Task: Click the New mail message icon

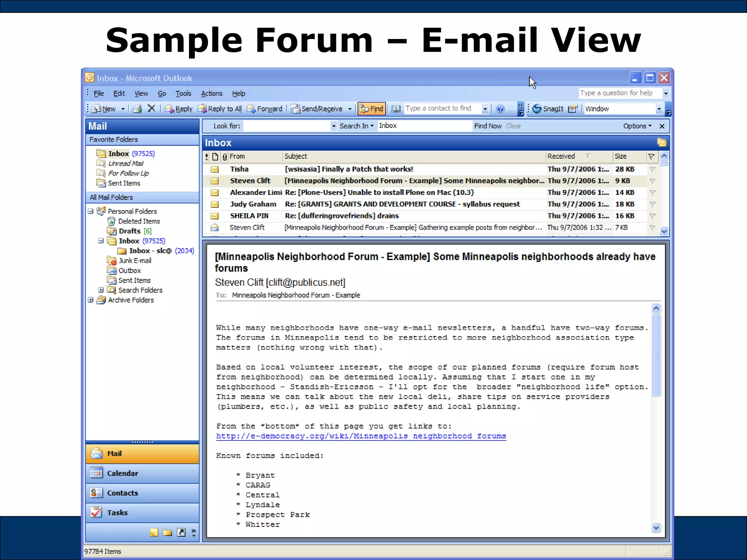Action: pos(97,109)
